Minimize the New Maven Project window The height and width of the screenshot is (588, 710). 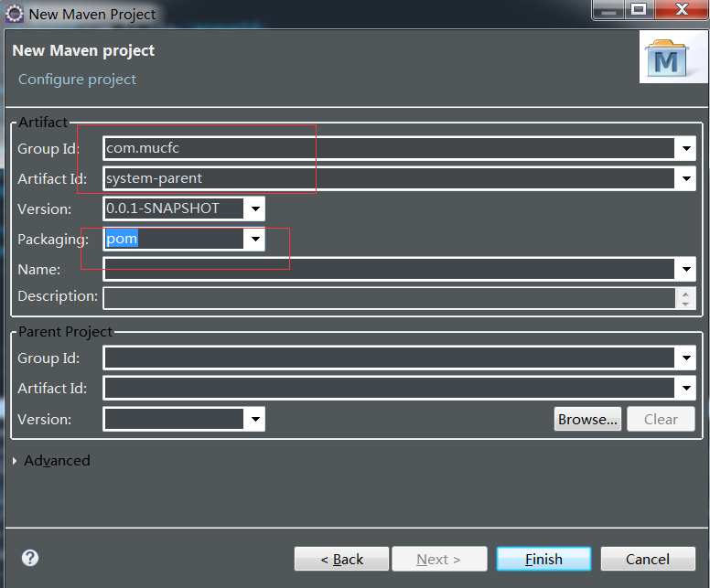point(608,11)
